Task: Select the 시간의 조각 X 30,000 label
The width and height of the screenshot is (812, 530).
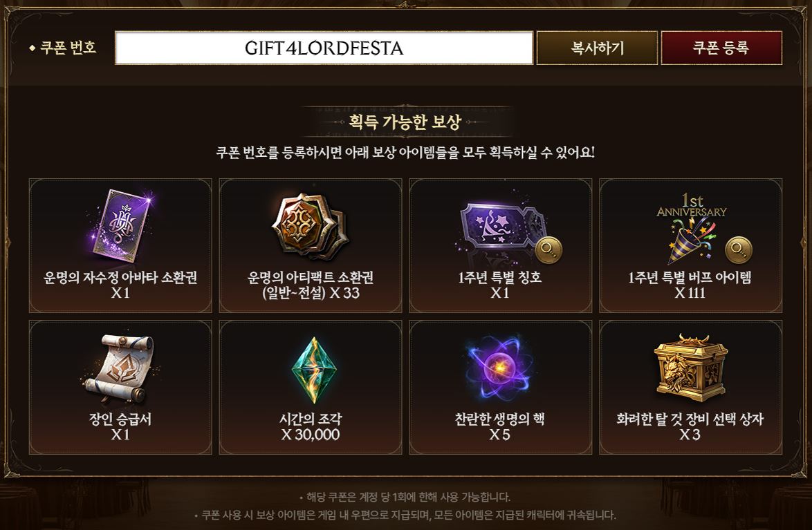Action: point(310,426)
